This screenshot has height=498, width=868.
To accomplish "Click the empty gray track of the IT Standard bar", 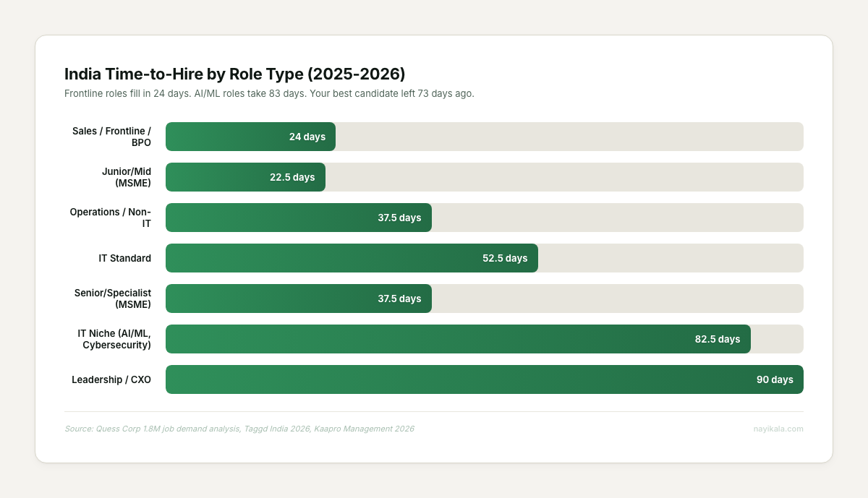I will [671, 258].
